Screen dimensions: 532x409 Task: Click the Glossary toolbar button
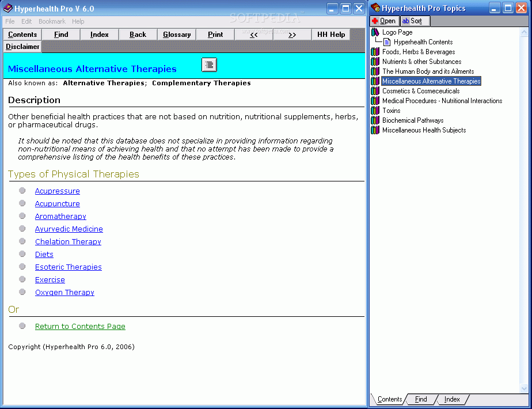point(177,35)
